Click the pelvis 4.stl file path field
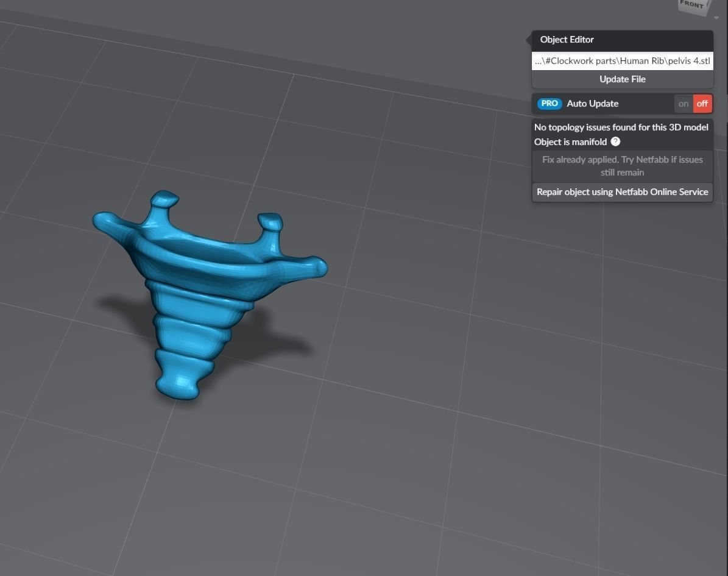The height and width of the screenshot is (576, 728). pyautogui.click(x=622, y=61)
